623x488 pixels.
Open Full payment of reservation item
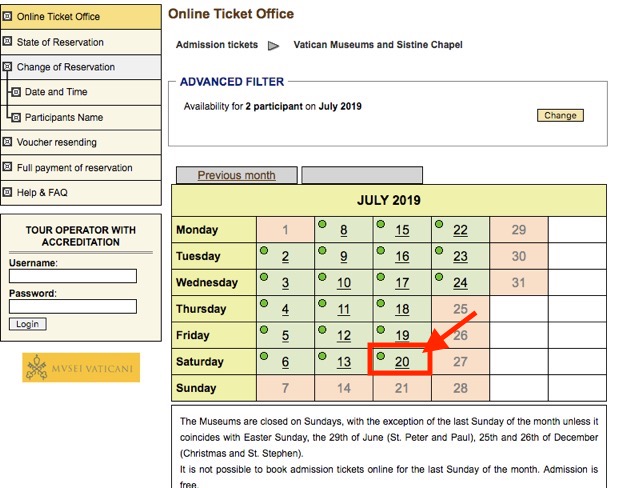[x=81, y=167]
